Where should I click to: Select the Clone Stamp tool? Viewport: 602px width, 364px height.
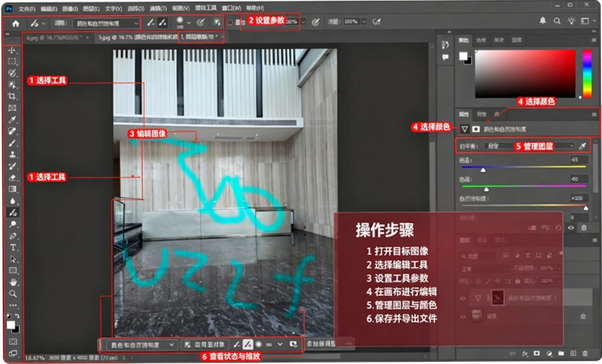coord(12,154)
